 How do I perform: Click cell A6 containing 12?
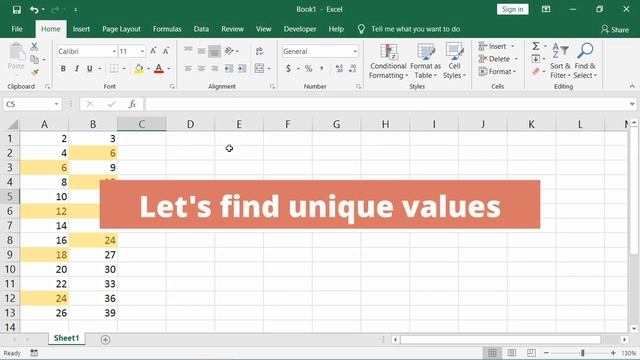click(44, 211)
